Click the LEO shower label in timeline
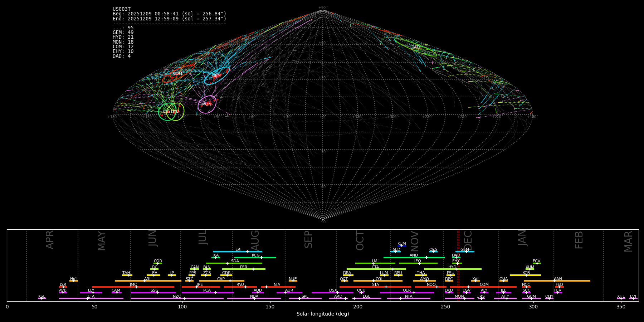 418,261
